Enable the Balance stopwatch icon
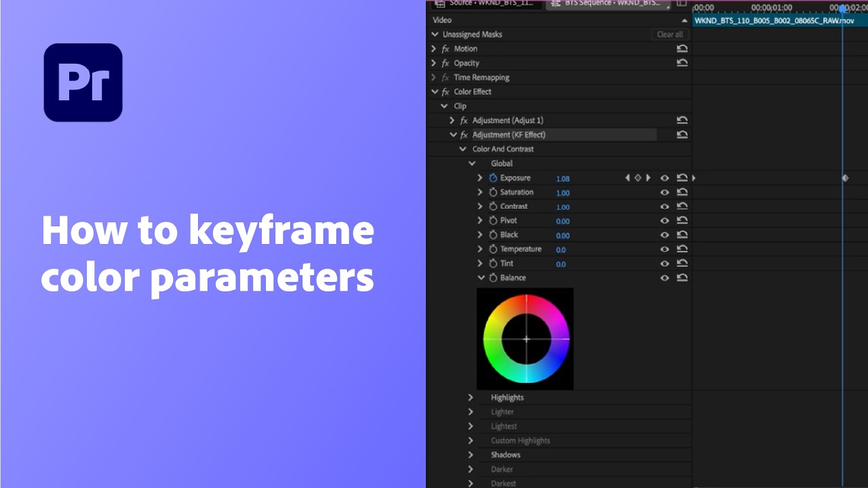This screenshot has width=868, height=488. point(493,278)
